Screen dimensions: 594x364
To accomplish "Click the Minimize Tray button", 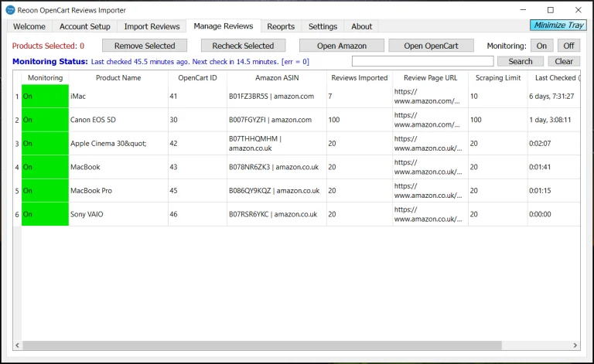I will 558,25.
